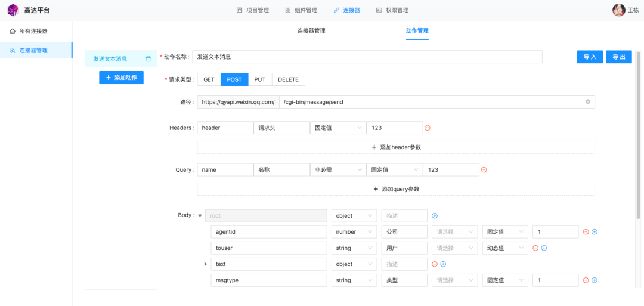Remove the name query parameter row
The width and height of the screenshot is (644, 306).
(x=484, y=169)
